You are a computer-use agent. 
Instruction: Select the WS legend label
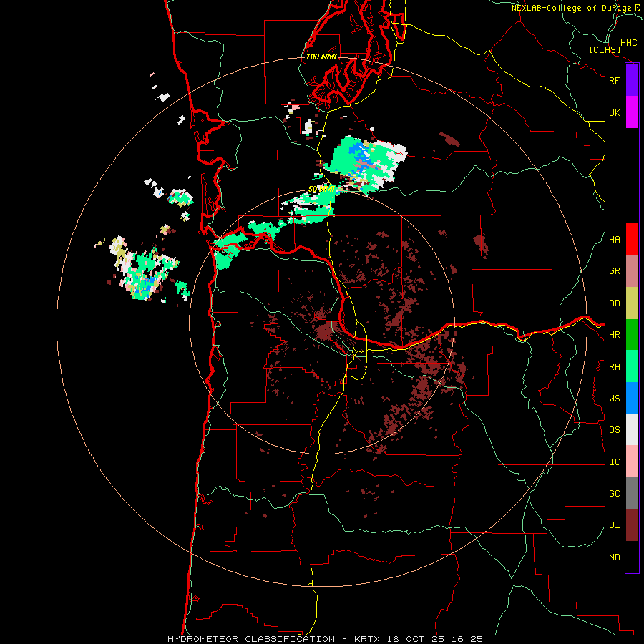click(615, 399)
